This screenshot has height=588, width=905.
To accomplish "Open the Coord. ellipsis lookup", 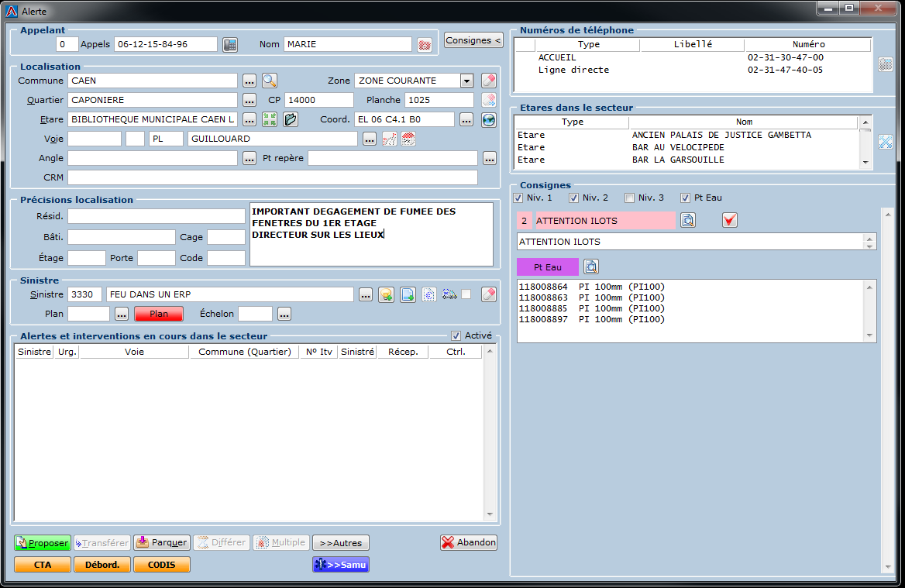I will pyautogui.click(x=466, y=119).
